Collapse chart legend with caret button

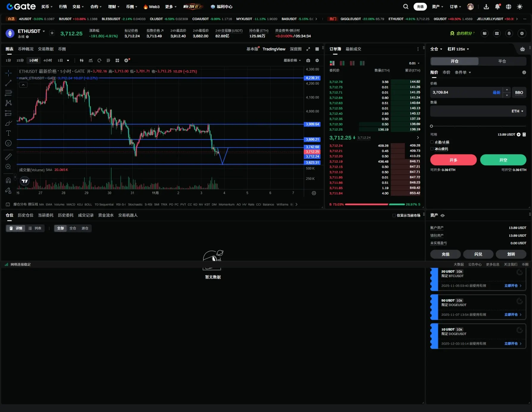point(23,85)
